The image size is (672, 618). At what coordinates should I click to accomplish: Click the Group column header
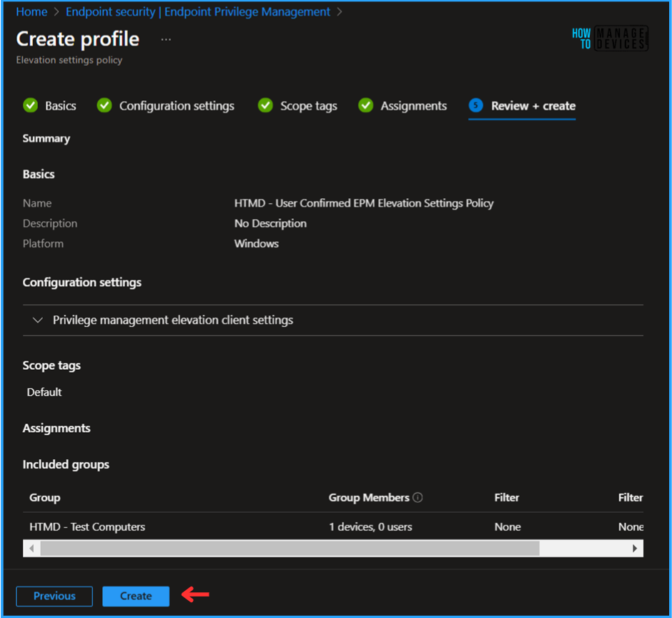tap(44, 498)
